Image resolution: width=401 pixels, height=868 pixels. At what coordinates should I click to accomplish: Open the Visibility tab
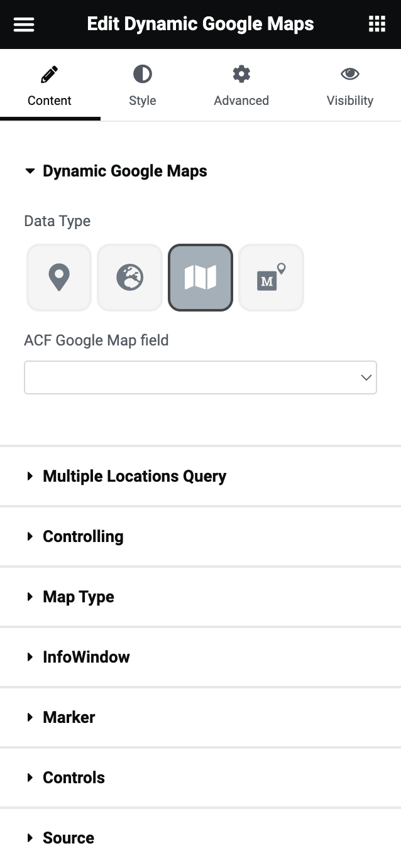point(350,86)
